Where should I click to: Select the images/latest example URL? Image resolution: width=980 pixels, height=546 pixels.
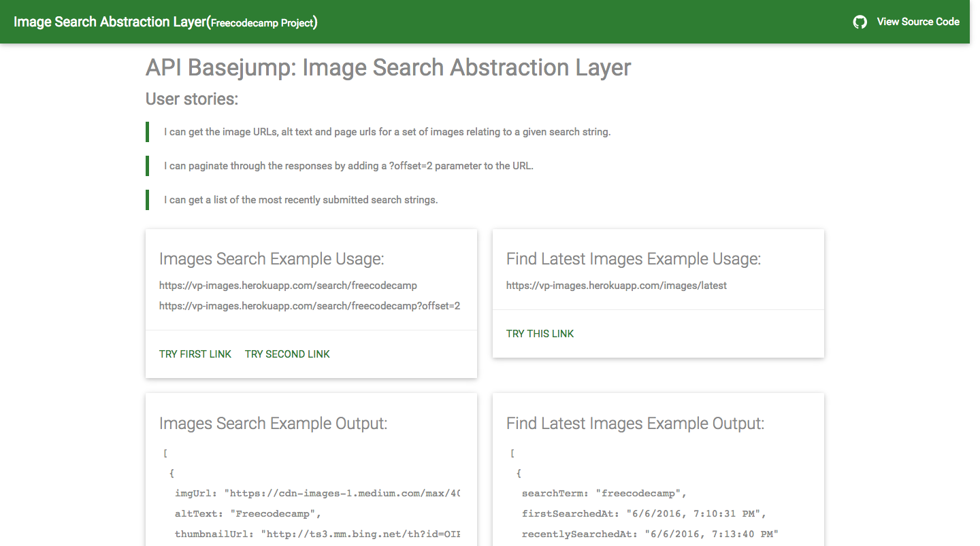[x=617, y=286]
